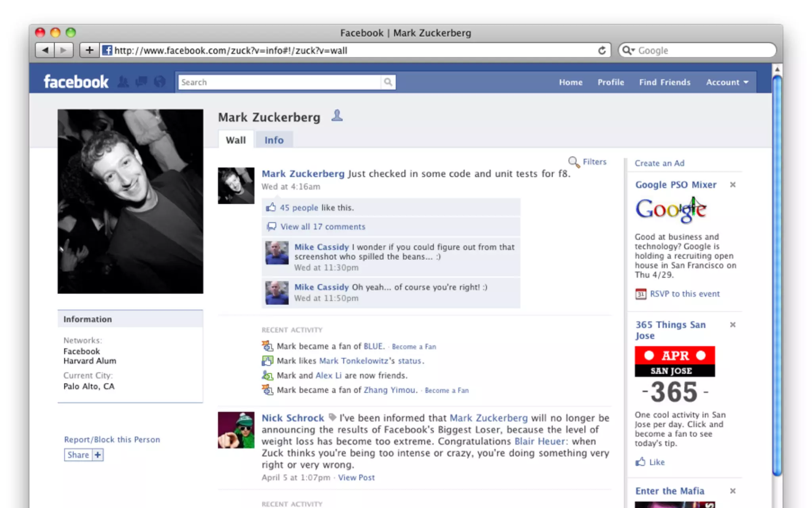Close the Google PSO Mixer ad
Viewport: 812px width, 508px height.
coord(733,185)
